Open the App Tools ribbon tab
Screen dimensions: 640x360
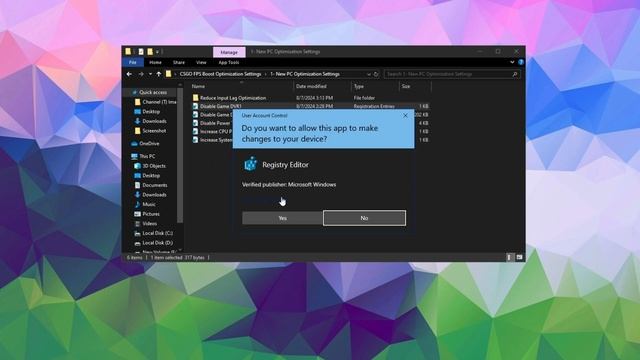point(229,62)
